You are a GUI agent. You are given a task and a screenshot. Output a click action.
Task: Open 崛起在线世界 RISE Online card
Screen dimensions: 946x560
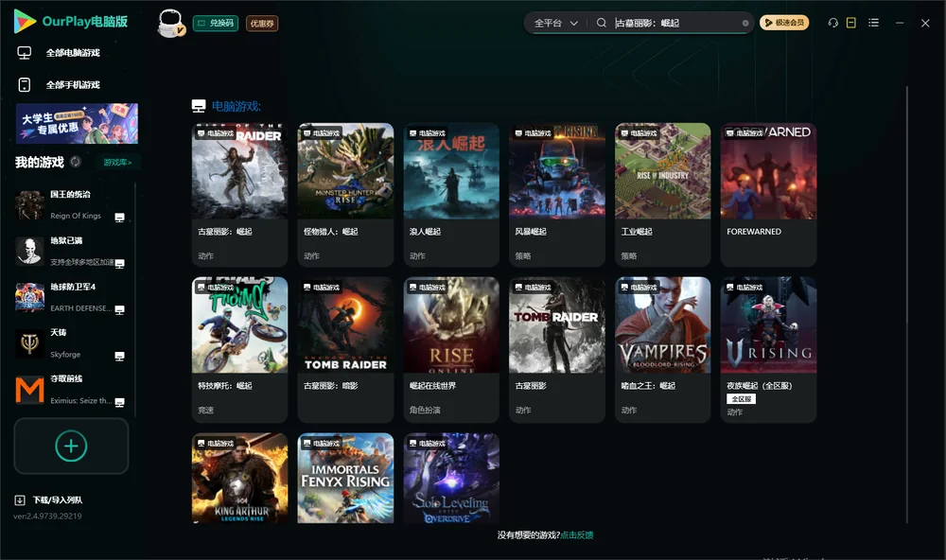point(451,349)
